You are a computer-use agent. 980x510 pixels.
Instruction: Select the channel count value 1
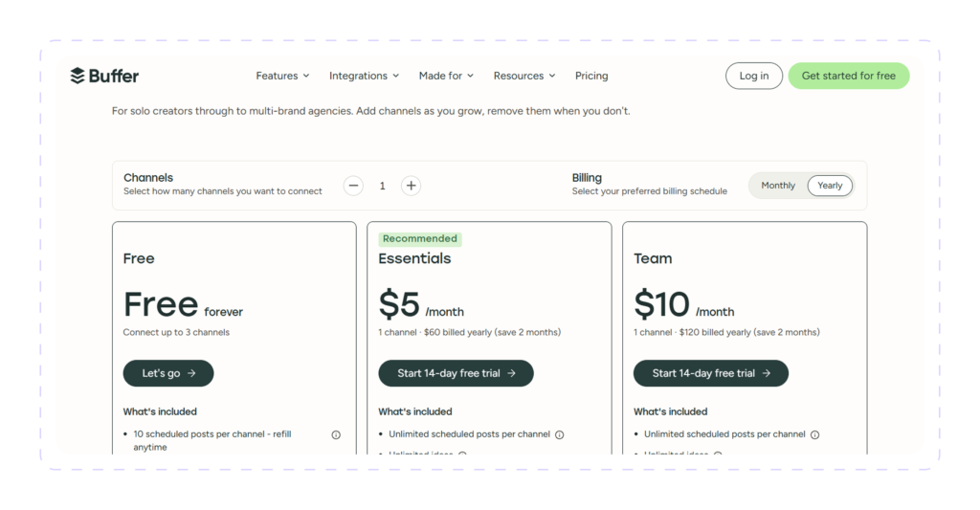pos(382,186)
